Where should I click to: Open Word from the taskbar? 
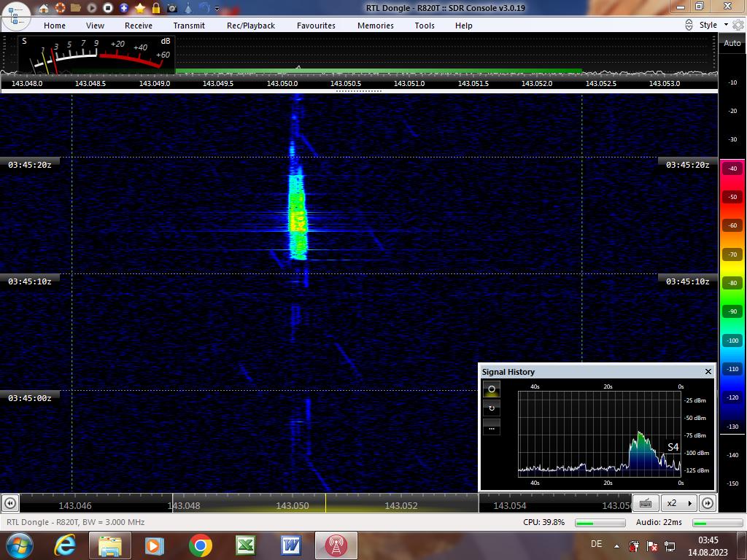[x=290, y=545]
